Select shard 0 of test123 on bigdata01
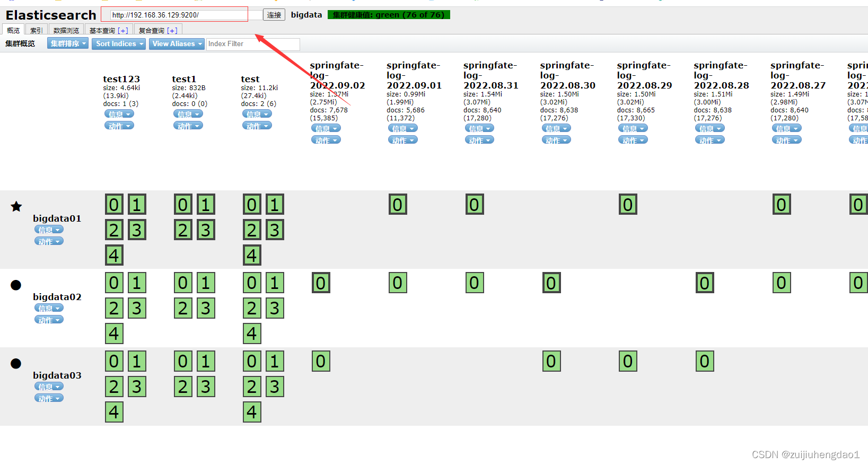The height and width of the screenshot is (465, 868). (x=114, y=204)
